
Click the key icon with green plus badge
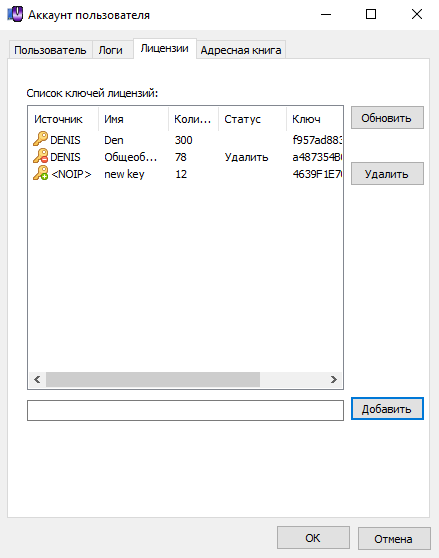(x=40, y=173)
